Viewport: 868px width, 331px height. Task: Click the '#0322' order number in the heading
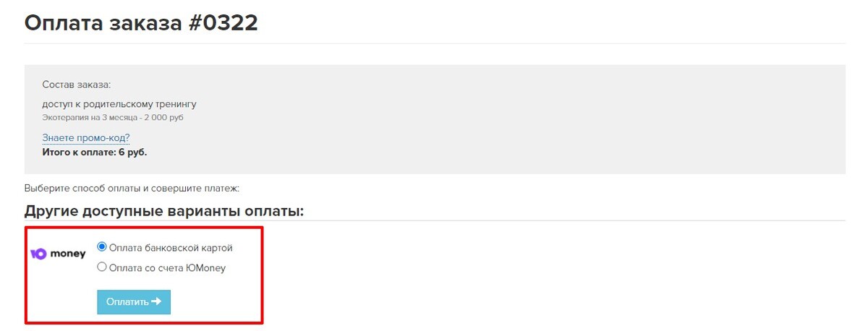point(223,22)
